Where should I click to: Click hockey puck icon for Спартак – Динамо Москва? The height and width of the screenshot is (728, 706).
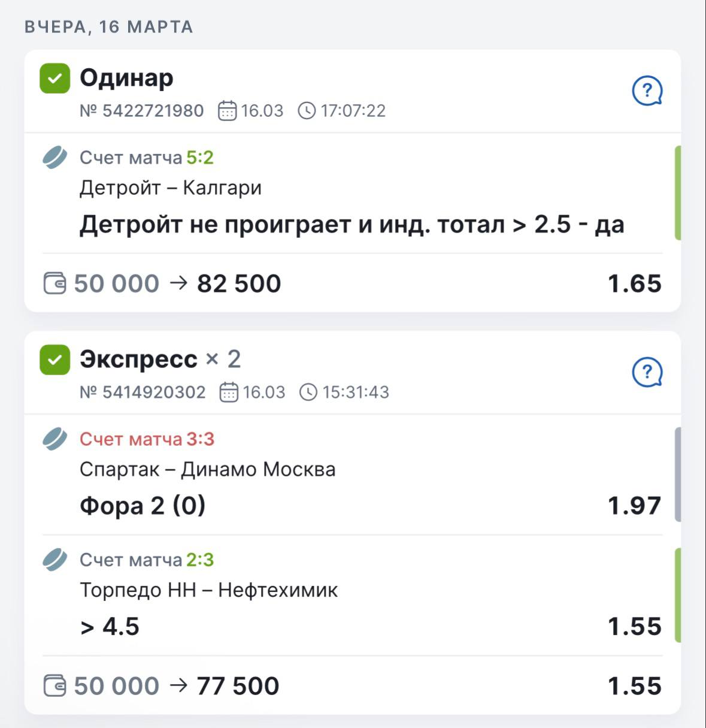[54, 439]
